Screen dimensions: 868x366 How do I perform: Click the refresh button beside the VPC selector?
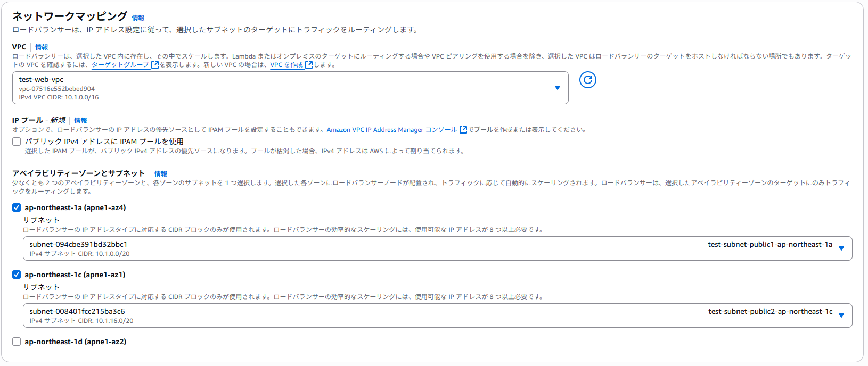tap(587, 80)
